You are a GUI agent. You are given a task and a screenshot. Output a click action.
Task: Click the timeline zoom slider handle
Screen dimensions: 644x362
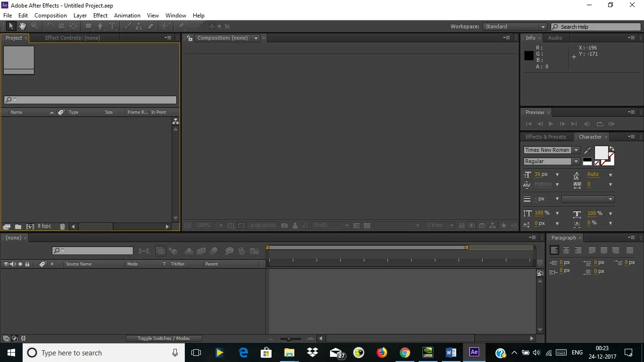289,338
